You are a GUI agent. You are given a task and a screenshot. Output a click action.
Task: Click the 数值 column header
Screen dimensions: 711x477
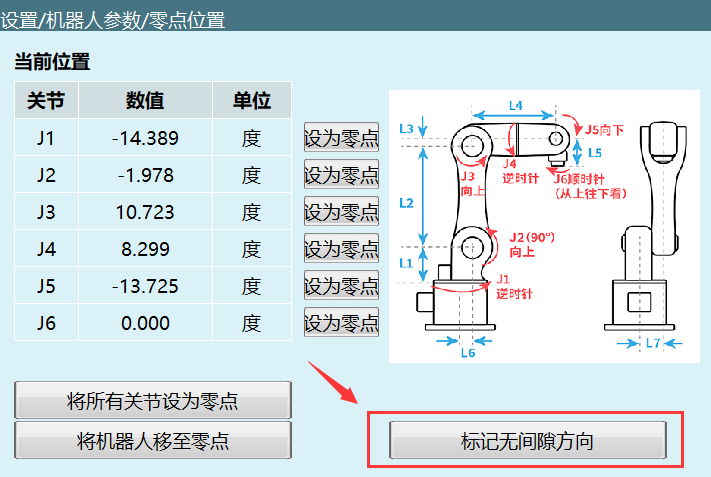(145, 101)
